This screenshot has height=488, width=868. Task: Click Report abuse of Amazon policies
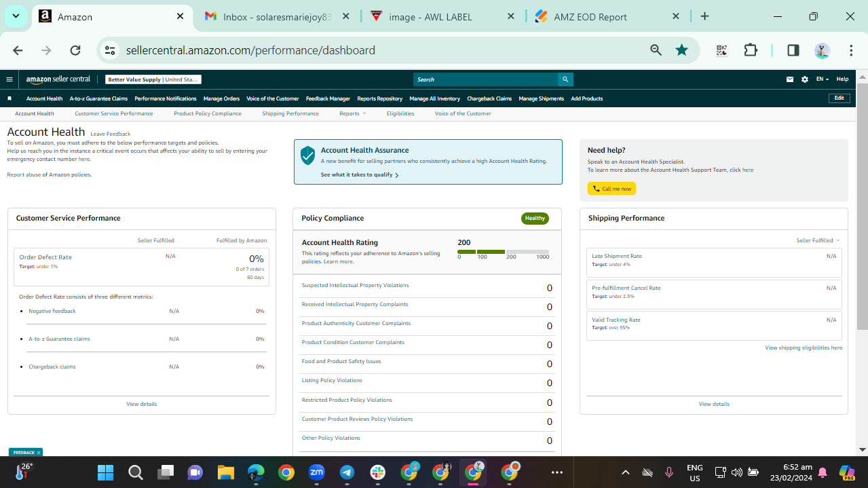(49, 174)
